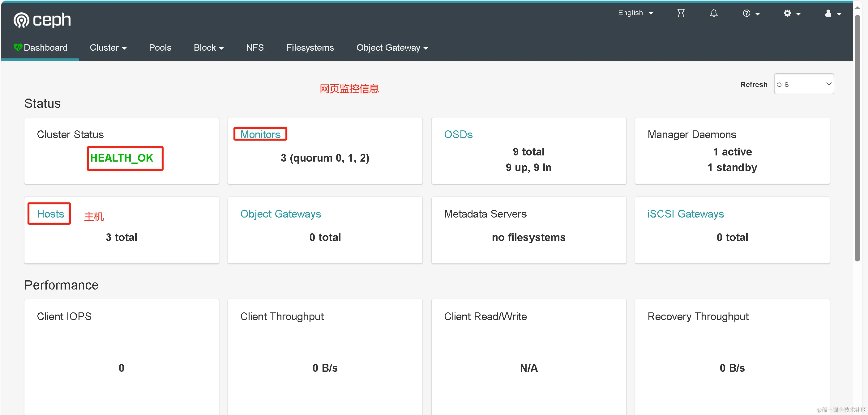868x415 pixels.
Task: Open the Monitors link
Action: point(260,134)
